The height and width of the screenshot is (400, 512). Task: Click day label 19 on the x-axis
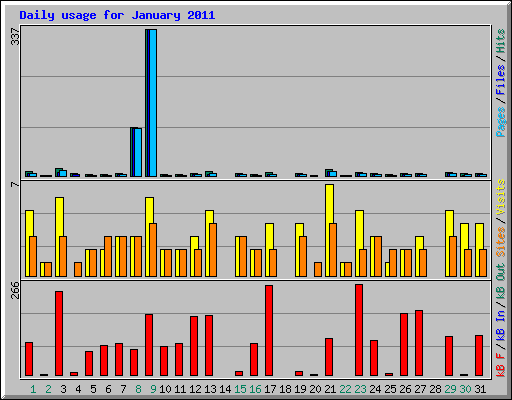300,389
